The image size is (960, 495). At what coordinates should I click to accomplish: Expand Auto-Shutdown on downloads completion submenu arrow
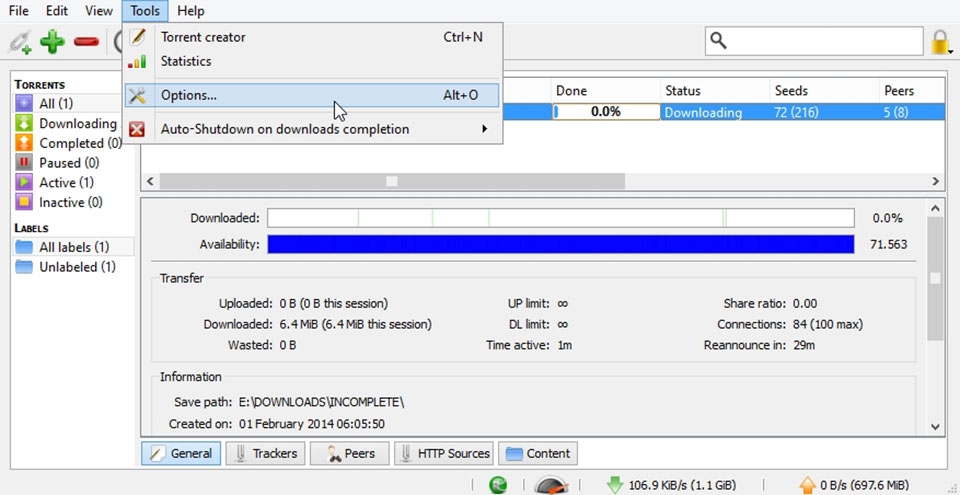coord(484,129)
